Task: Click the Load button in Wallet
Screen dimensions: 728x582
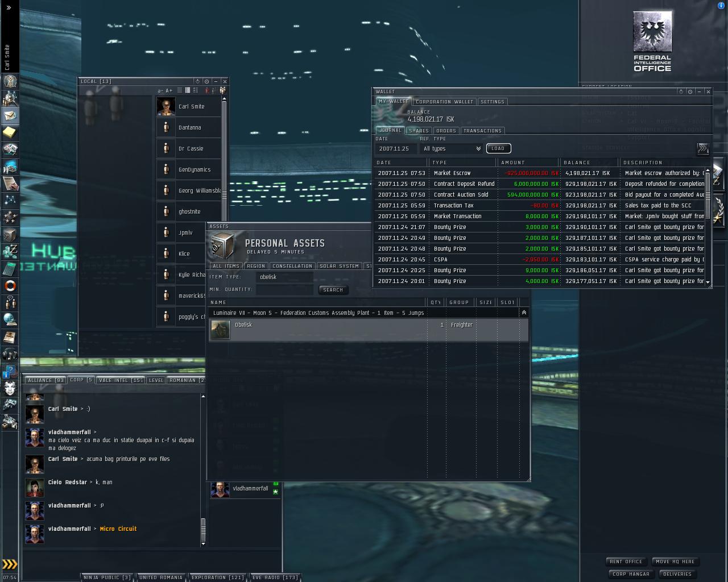Action: (x=498, y=148)
